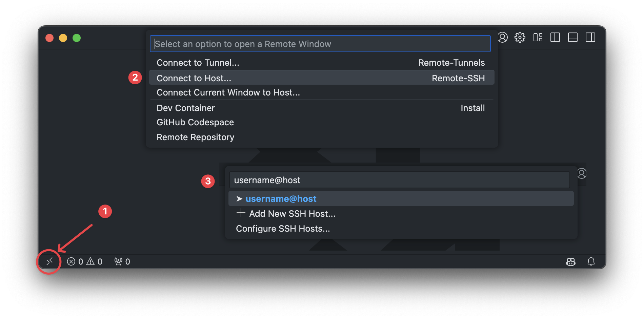Open the Customize Layout icon
This screenshot has height=319, width=644.
[538, 37]
